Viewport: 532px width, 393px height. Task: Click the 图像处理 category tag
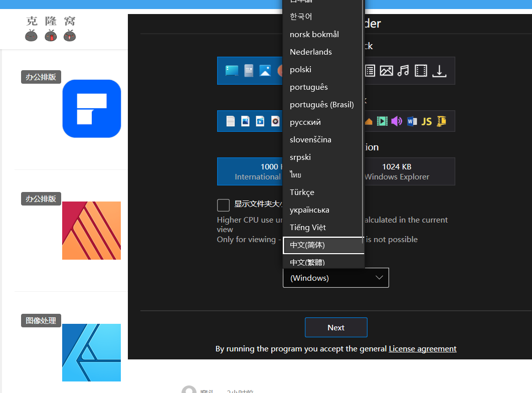[41, 320]
